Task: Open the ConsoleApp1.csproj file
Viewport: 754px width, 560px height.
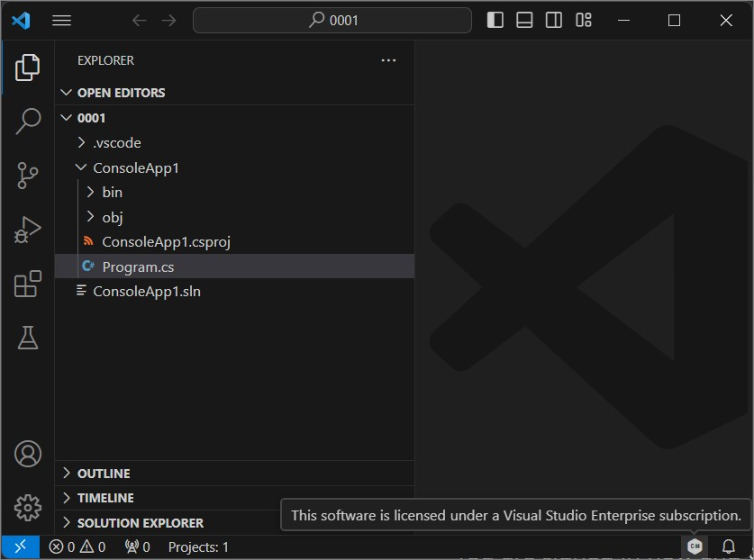Action: pos(234,242)
